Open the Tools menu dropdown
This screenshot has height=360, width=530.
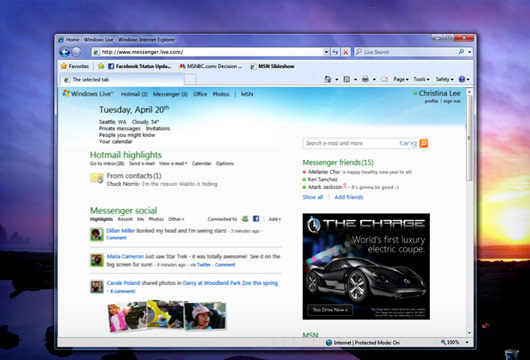(x=421, y=79)
